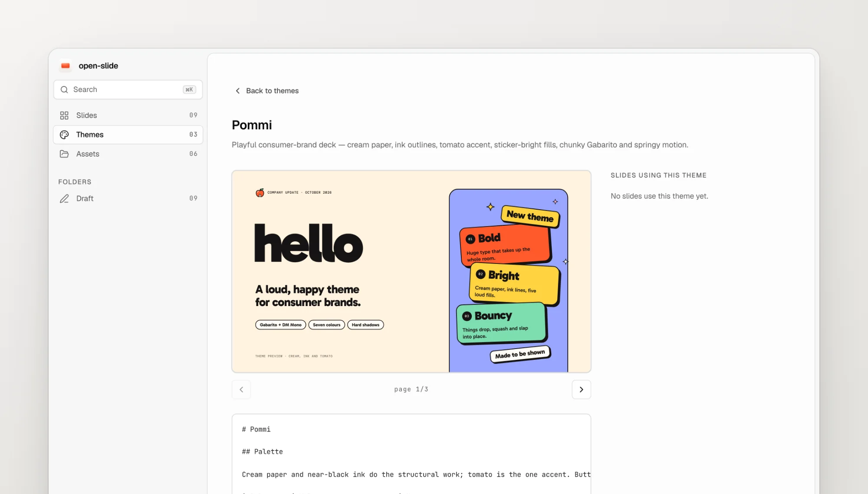Click the Themes count 03

tap(193, 135)
